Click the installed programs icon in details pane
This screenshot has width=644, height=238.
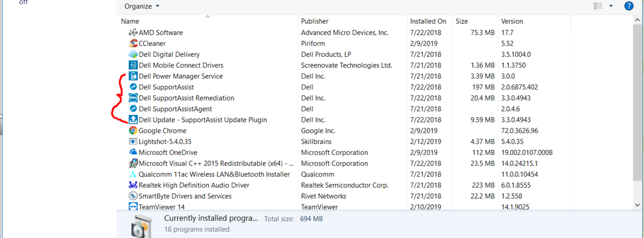[141, 225]
